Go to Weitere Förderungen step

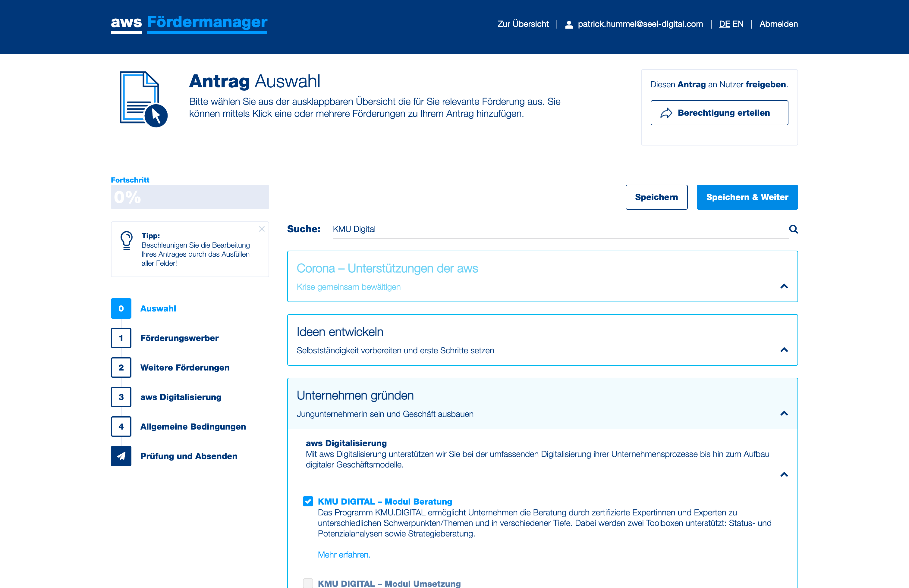(x=185, y=367)
